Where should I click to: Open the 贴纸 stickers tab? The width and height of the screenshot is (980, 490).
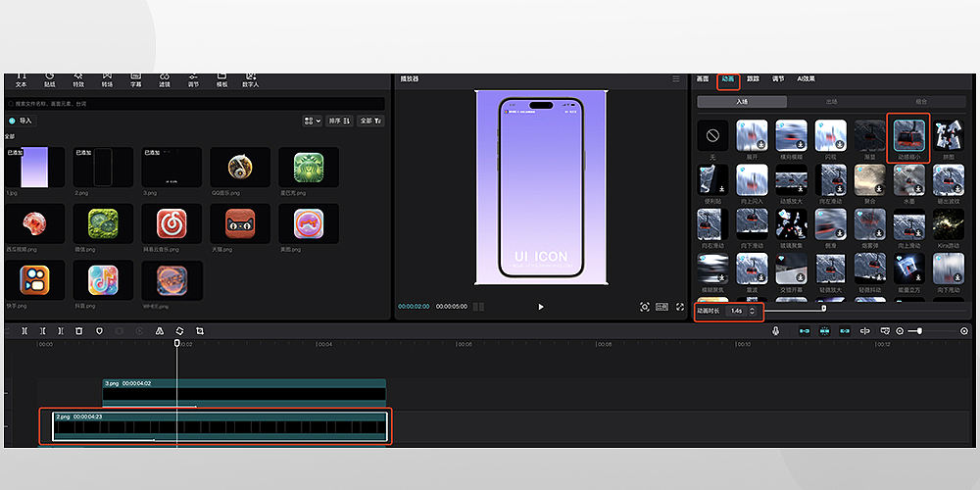pos(49,79)
